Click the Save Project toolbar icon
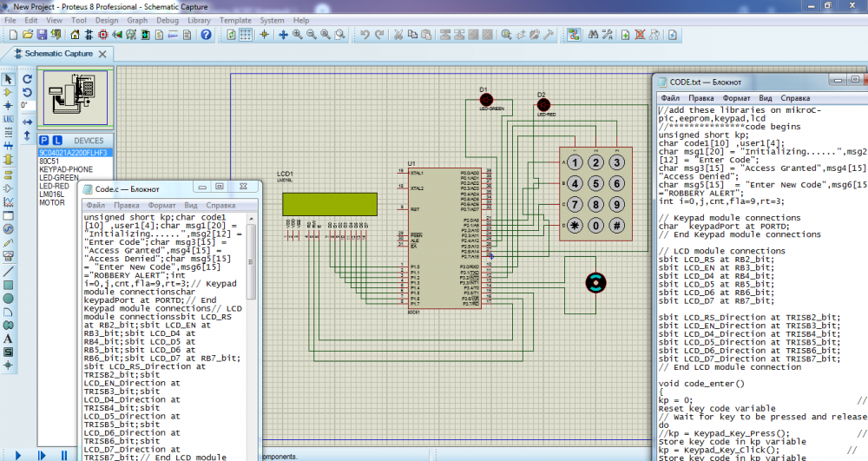 41,35
